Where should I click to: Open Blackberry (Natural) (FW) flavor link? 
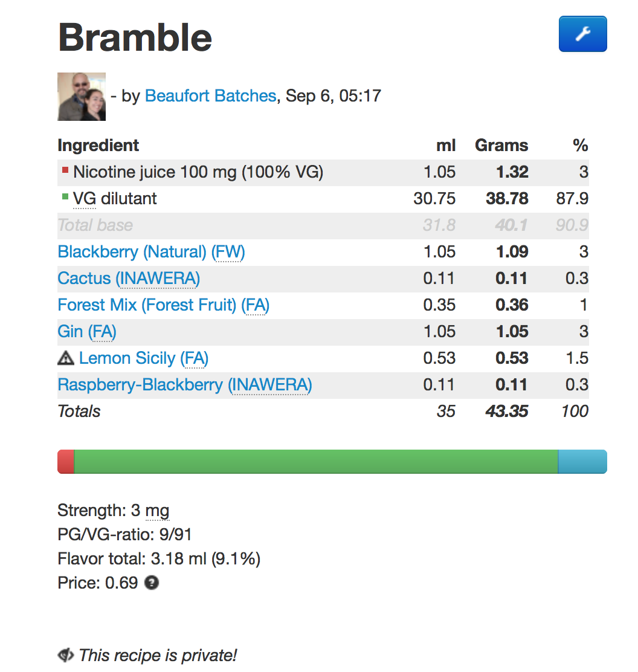pyautogui.click(x=151, y=251)
